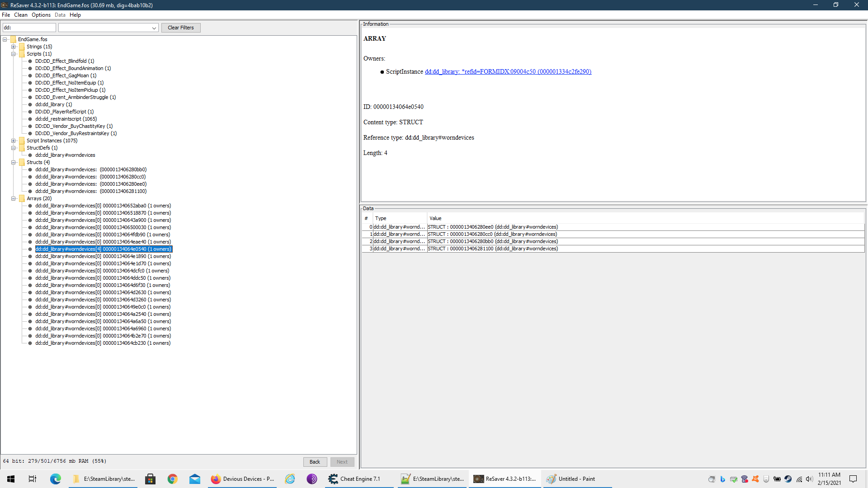
Task: Select DD:DD_Effect_GagMoan script
Action: (x=66, y=75)
